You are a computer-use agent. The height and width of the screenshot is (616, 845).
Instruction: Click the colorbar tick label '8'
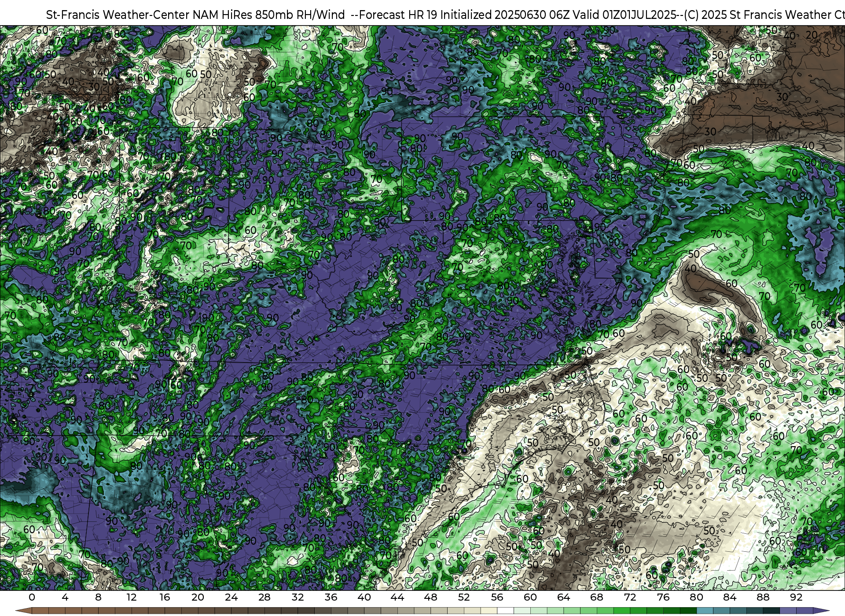coord(98,597)
